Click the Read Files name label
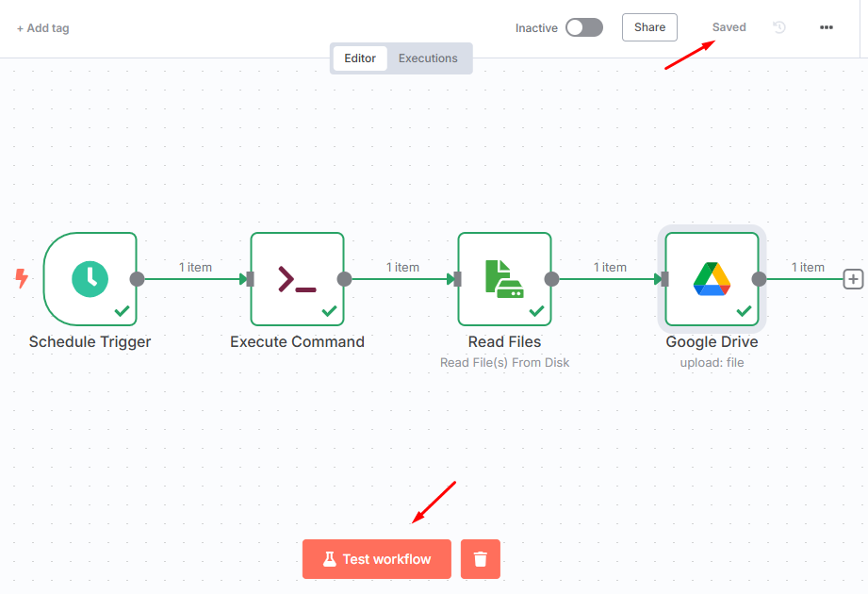The width and height of the screenshot is (868, 594). (504, 341)
